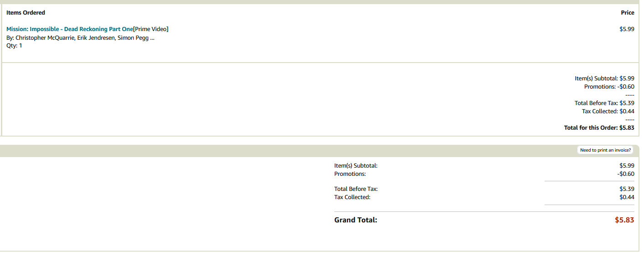The width and height of the screenshot is (644, 253).
Task: Select the $5.99 price beside the movie title
Action: (627, 29)
